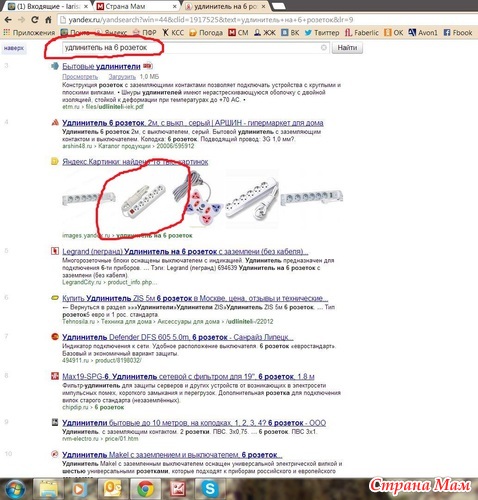Open the Твиттер bookmark
The width and height of the screenshot is (478, 500).
coord(322,33)
